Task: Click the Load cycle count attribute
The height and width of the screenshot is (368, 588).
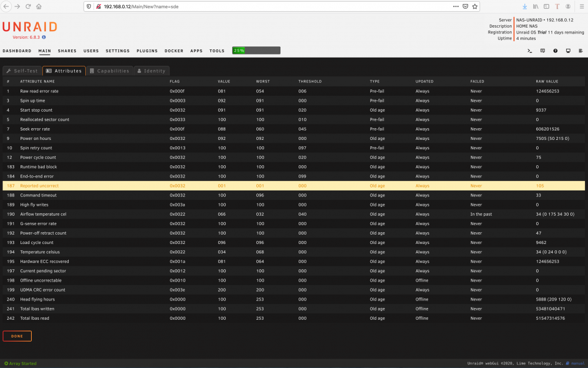Action: click(x=36, y=242)
